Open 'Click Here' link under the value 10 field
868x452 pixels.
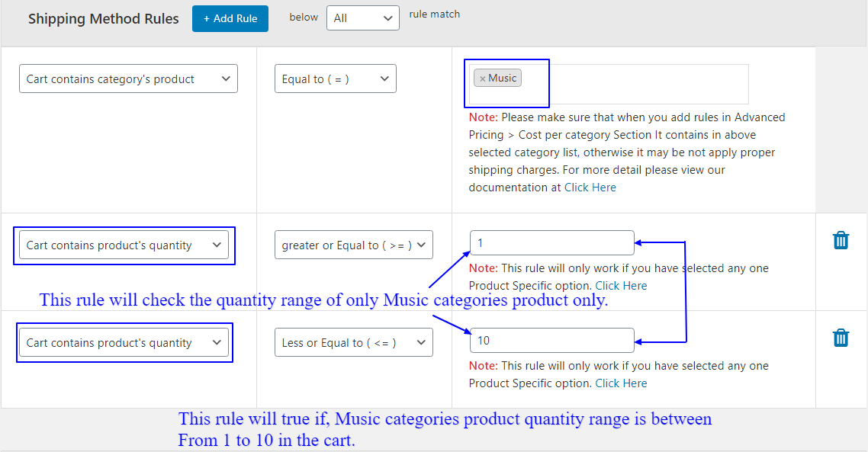point(621,383)
